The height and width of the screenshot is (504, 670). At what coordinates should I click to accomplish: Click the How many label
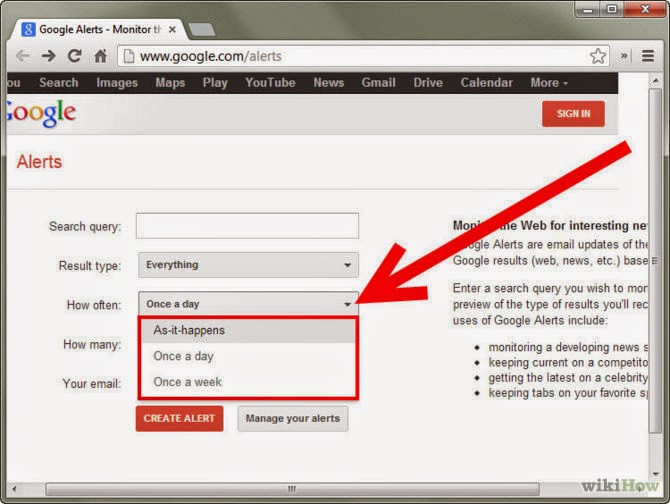[92, 344]
